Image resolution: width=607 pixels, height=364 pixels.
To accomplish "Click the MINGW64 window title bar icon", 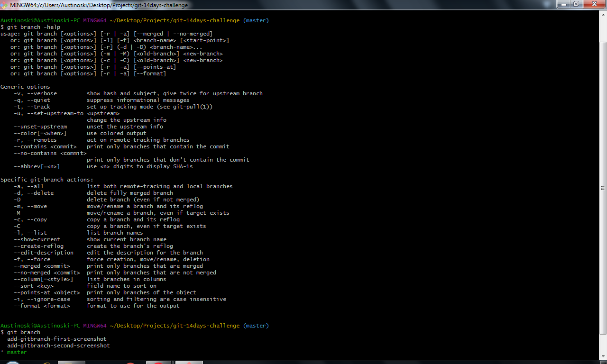I will click(x=4, y=5).
